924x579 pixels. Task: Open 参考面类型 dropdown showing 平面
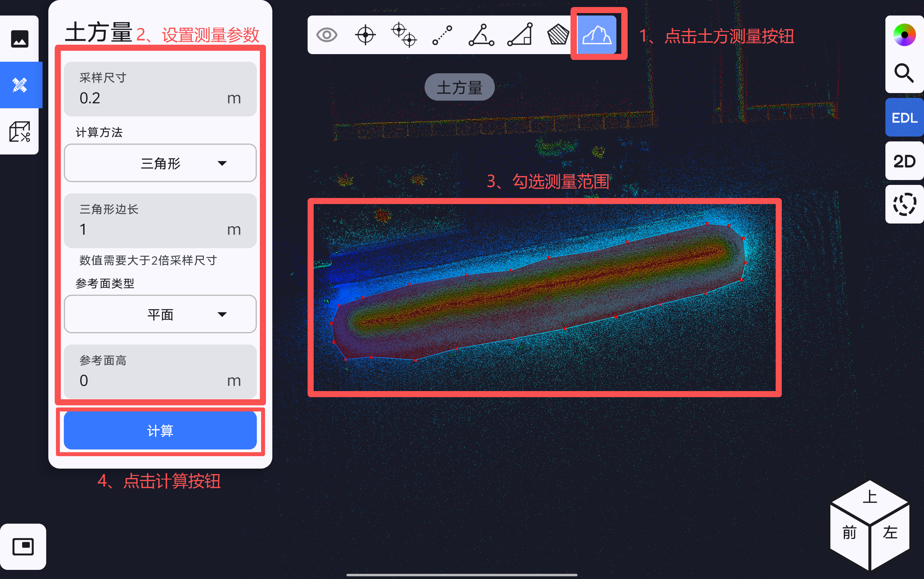pyautogui.click(x=160, y=314)
